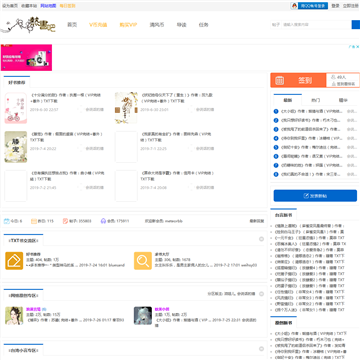
Task: Click the silver-haired anime avatar forum icon
Action: 143,316
